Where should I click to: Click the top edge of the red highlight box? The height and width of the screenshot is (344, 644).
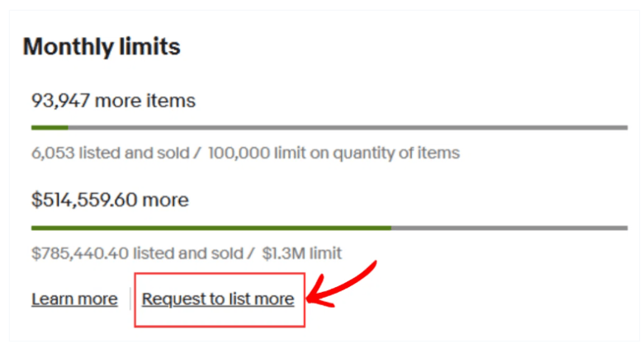click(220, 274)
